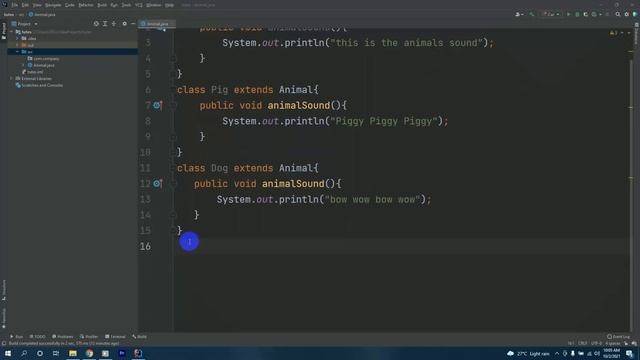This screenshot has width=640, height=360.
Task: Expand the .idea folder
Action: coord(18,38)
